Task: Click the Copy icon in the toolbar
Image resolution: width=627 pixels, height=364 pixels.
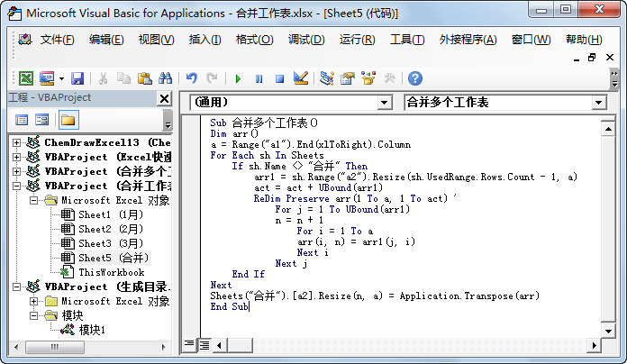Action: coord(123,78)
